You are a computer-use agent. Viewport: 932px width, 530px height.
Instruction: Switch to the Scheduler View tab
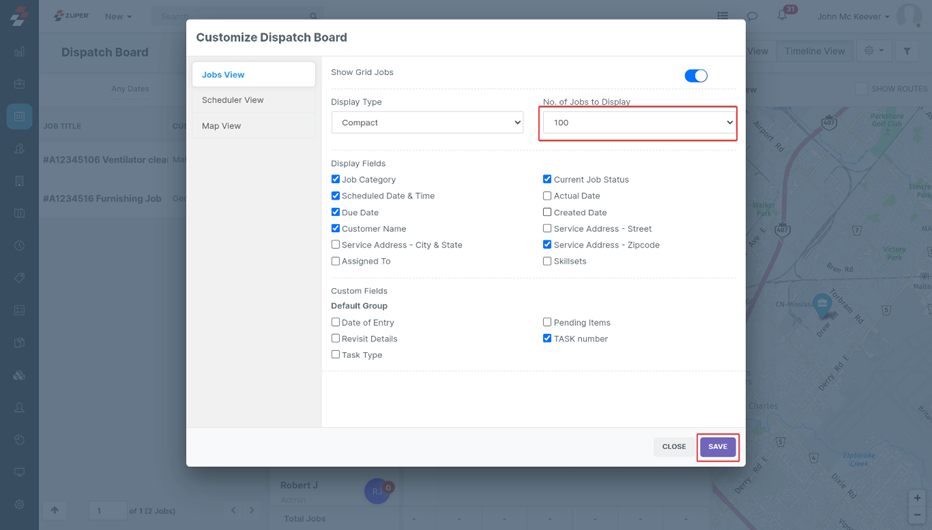pos(233,100)
